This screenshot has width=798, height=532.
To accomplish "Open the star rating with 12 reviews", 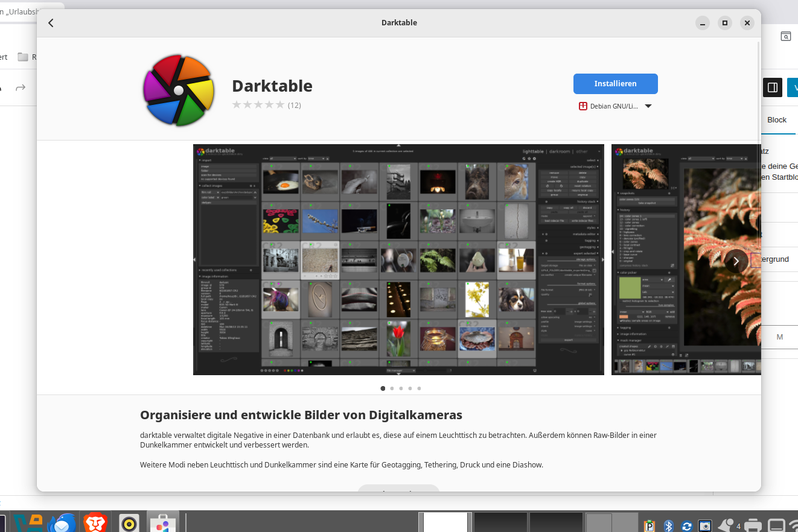I will pyautogui.click(x=266, y=105).
